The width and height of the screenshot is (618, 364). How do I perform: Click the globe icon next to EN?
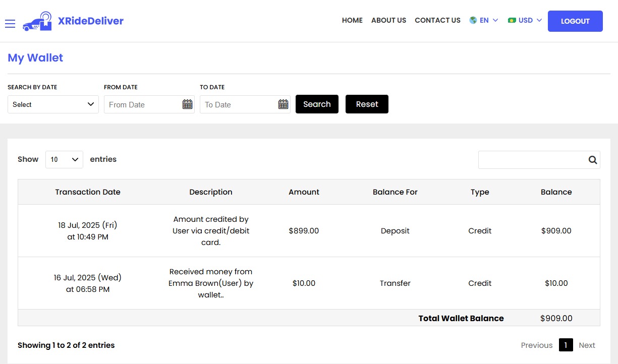click(473, 20)
